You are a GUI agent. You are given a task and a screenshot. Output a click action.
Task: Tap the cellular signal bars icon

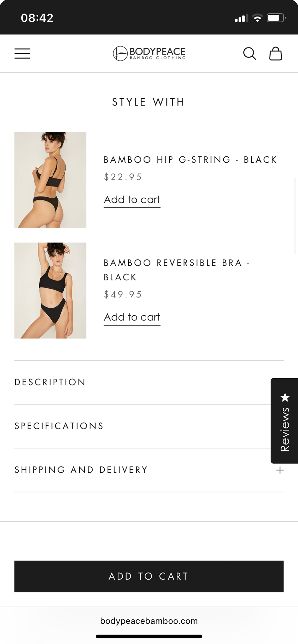click(x=241, y=18)
